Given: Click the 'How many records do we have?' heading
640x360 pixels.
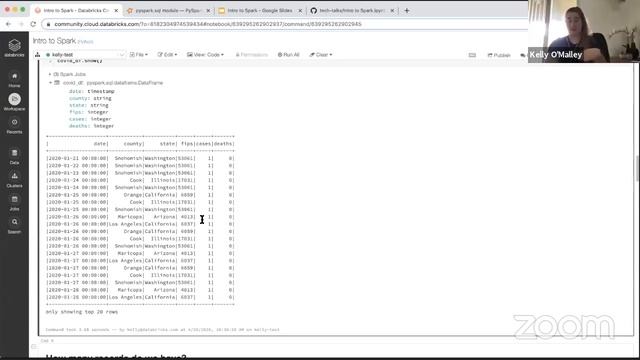Looking at the screenshot, I should 116,357.
